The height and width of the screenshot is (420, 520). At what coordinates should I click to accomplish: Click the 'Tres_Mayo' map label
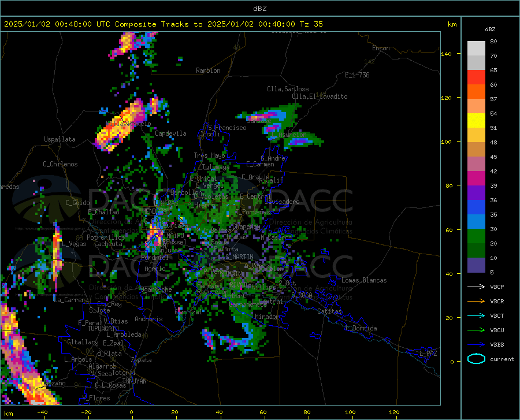pyautogui.click(x=209, y=155)
